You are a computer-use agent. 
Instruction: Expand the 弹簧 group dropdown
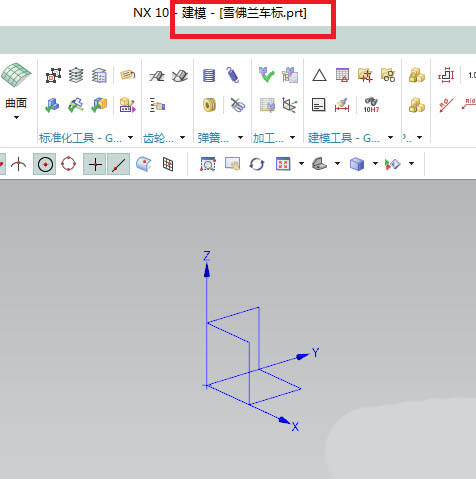[x=240, y=137]
